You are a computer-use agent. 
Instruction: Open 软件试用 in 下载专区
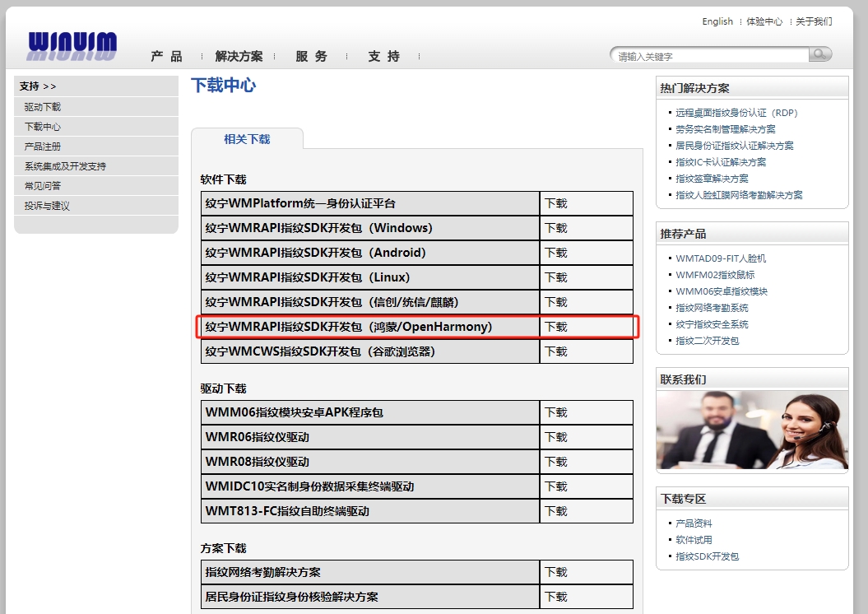pyautogui.click(x=694, y=540)
